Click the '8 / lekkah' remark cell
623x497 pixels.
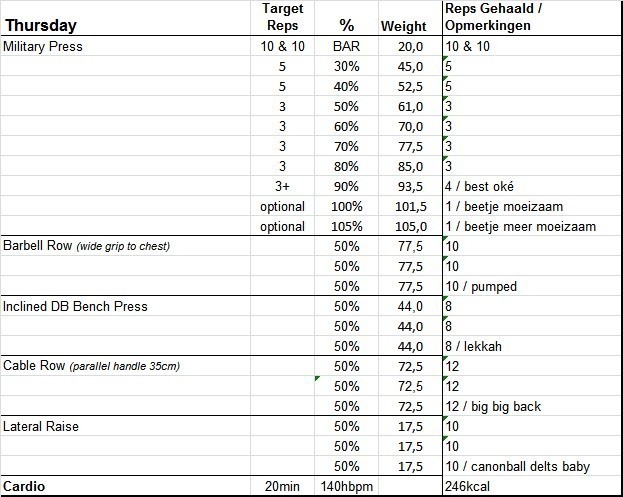pos(478,346)
